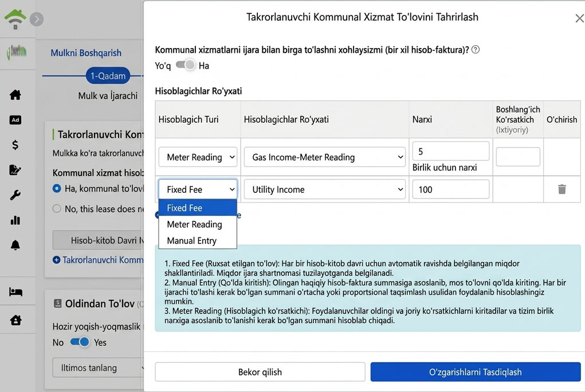Click the price field showing 100
This screenshot has width=585, height=392.
tap(451, 189)
